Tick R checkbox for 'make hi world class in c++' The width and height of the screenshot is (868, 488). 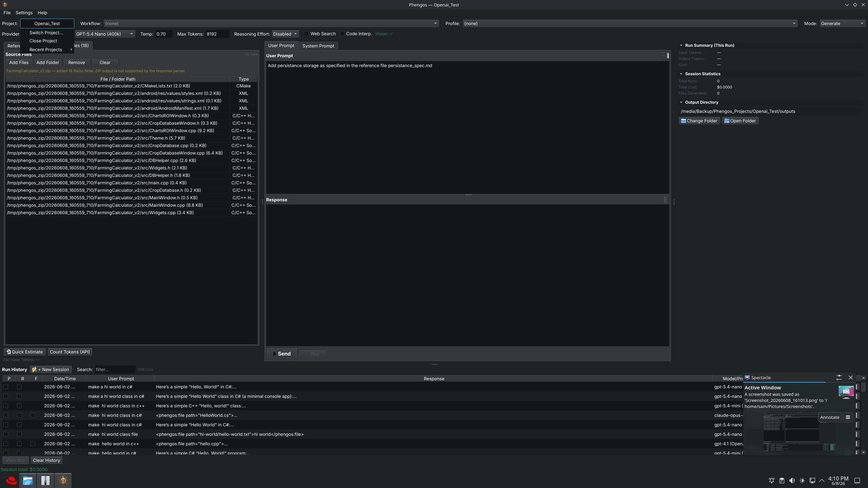click(19, 406)
